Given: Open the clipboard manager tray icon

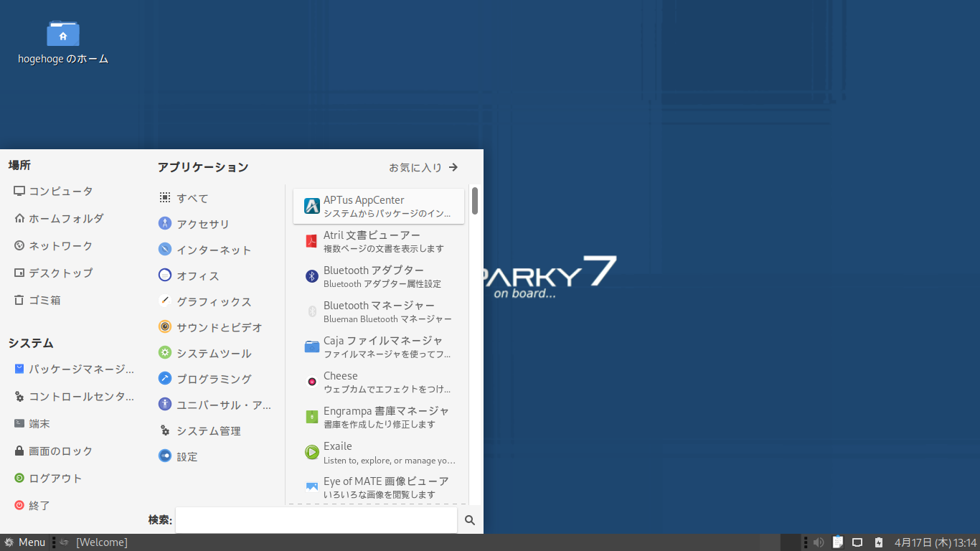Looking at the screenshot, I should 837,542.
